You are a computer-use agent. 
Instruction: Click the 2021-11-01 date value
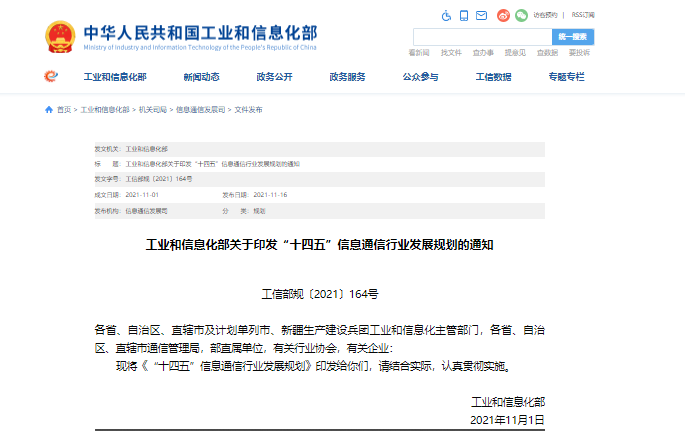142,195
